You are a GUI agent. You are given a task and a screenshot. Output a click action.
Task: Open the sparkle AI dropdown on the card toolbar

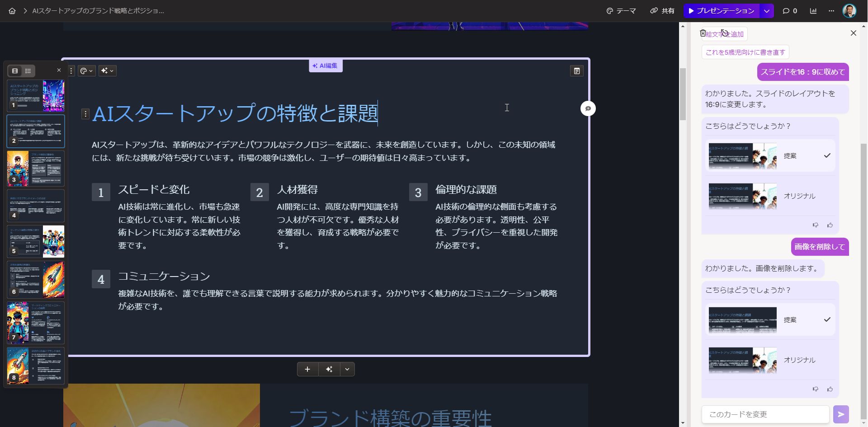(x=107, y=70)
